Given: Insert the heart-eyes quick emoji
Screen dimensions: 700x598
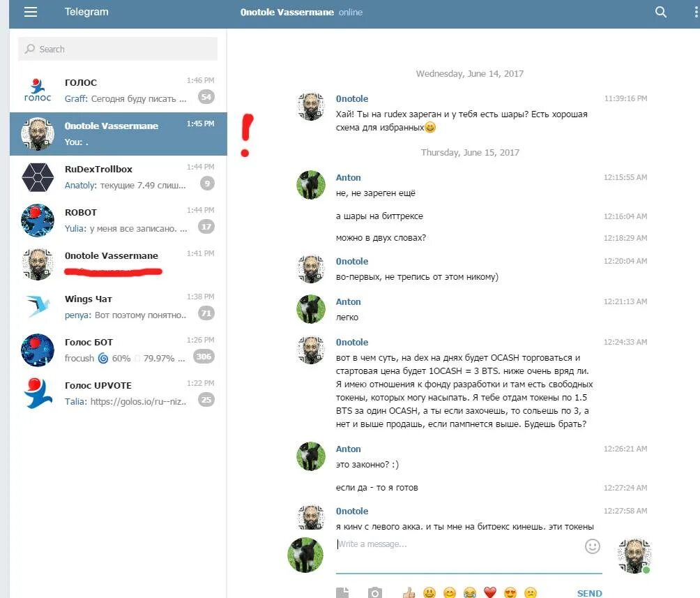Looking at the screenshot, I should (x=510, y=593).
